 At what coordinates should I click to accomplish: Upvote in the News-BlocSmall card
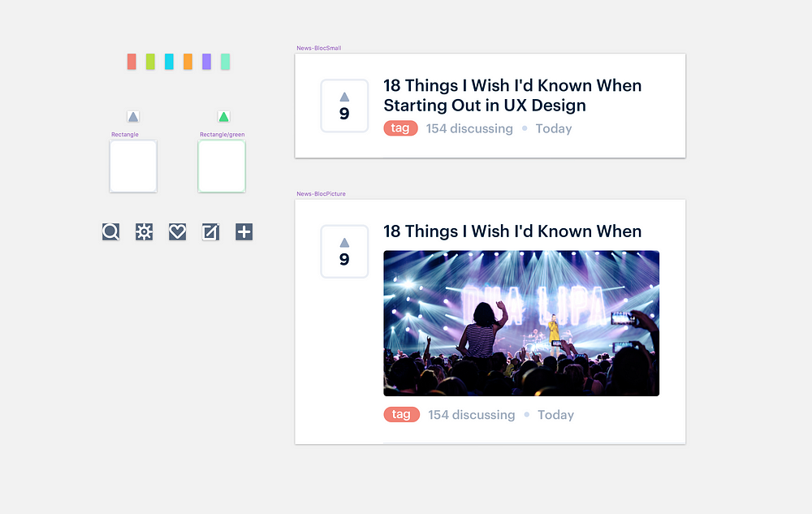344,106
